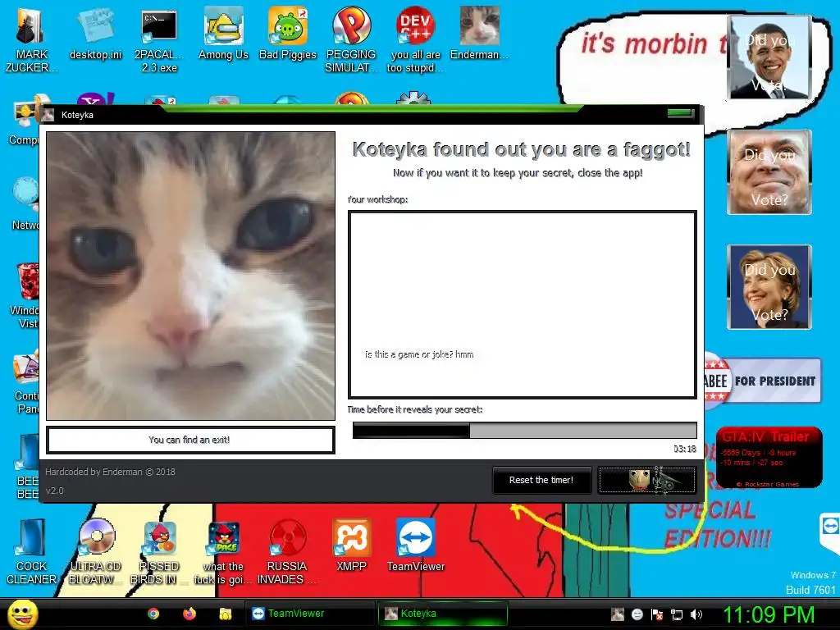Screen dimensions: 840x630
Task: Launch PISSED BIRDS IN desktop shortcut
Action: pyautogui.click(x=159, y=552)
